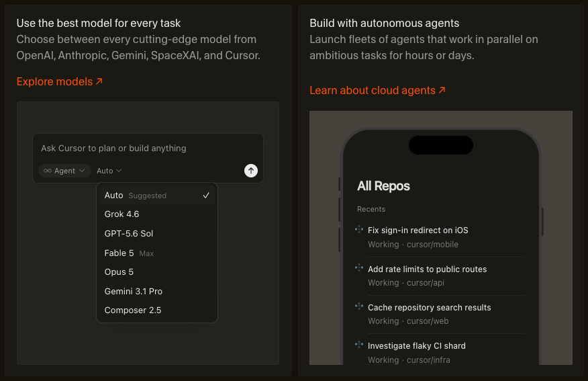
Task: Open Learn about cloud agents link
Action: [x=378, y=91]
